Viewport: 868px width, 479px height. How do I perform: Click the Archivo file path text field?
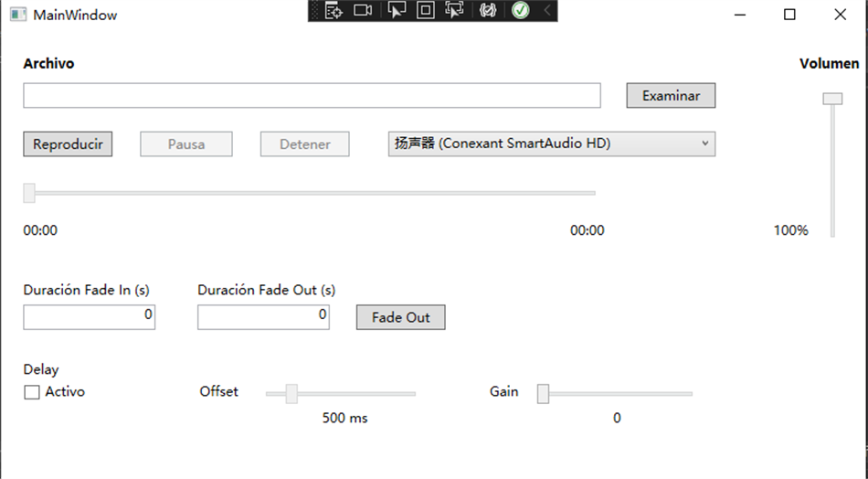pyautogui.click(x=312, y=95)
